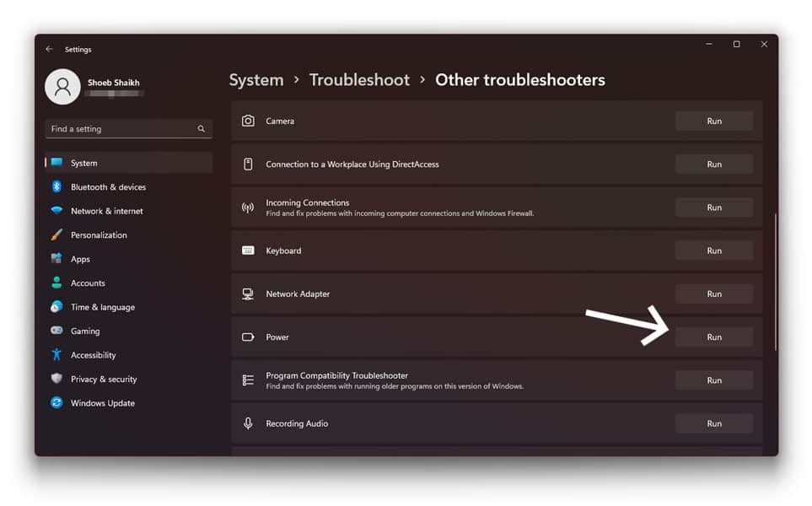The width and height of the screenshot is (812, 506).
Task: Go to Troubleshoot in the breadcrumb
Action: coord(359,80)
